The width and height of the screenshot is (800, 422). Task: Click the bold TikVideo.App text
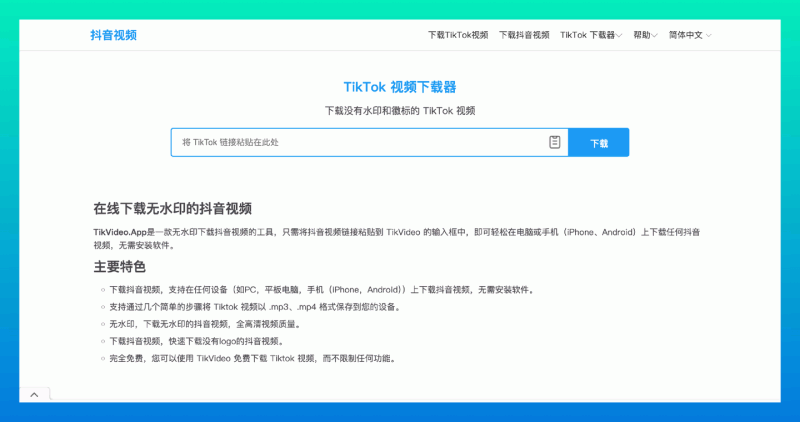(120, 232)
